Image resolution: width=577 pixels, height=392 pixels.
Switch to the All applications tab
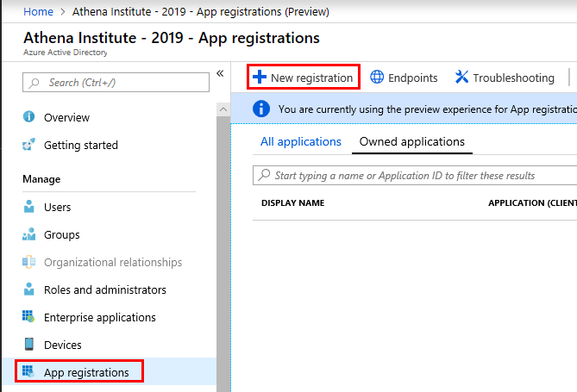click(x=301, y=141)
